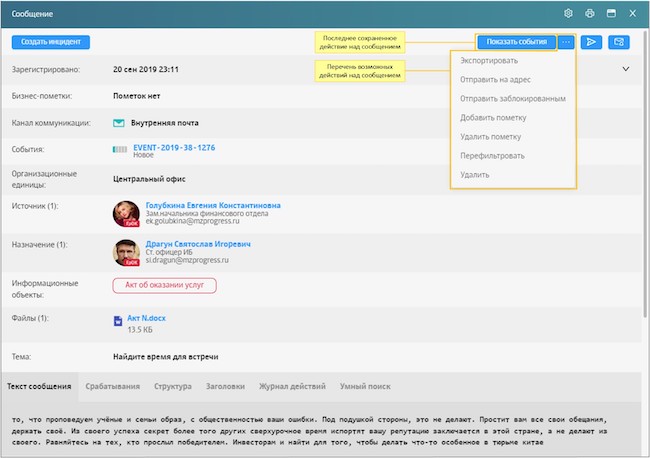Click the event status indicator icon
Viewport: 650px width, 458px height.
pos(120,149)
